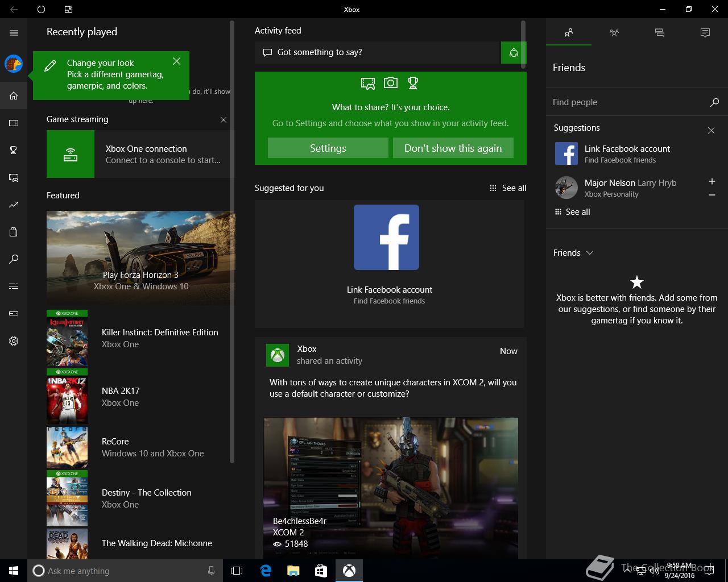The width and height of the screenshot is (728, 582).
Task: Click the Settings button in share prompt
Action: tap(328, 148)
